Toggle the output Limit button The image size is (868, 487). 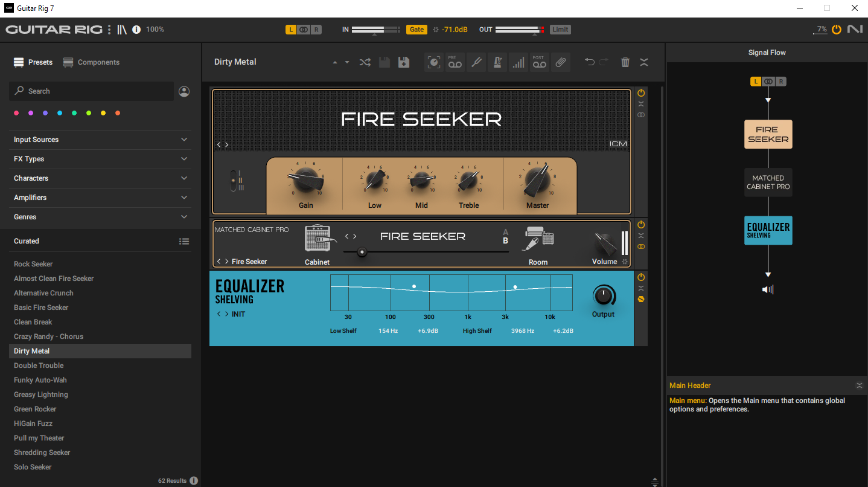point(560,29)
